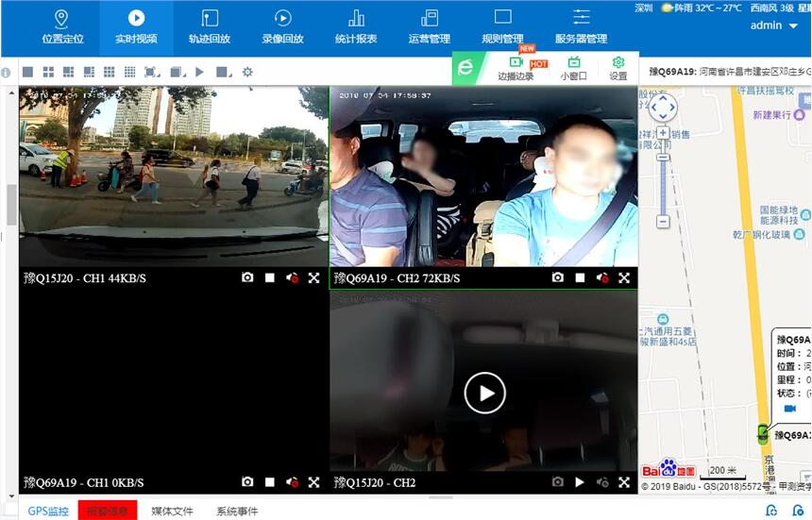Switch to the four-window grid layout
Screen dimensions: 812x520
[x=48, y=72]
